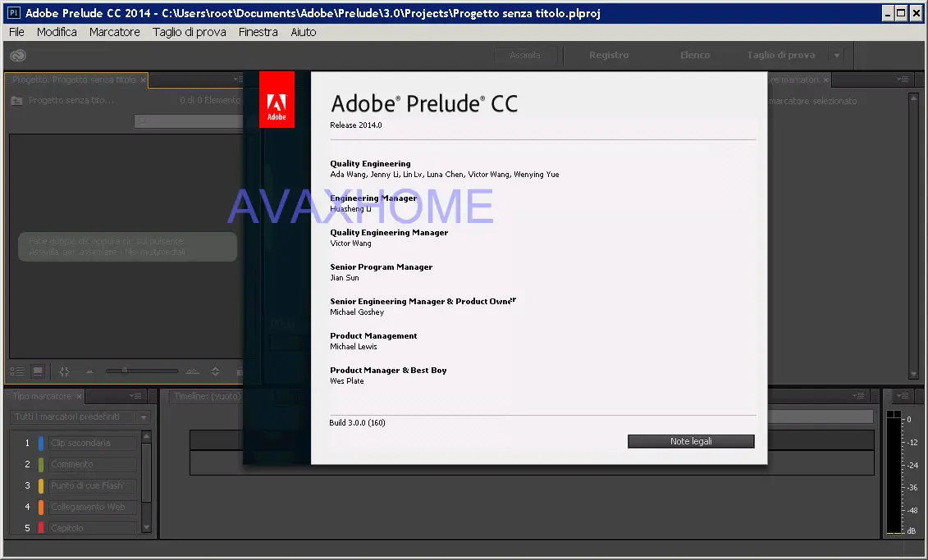Viewport: 928px width, 560px height.
Task: Click the green Commento color swatch
Action: (41, 464)
